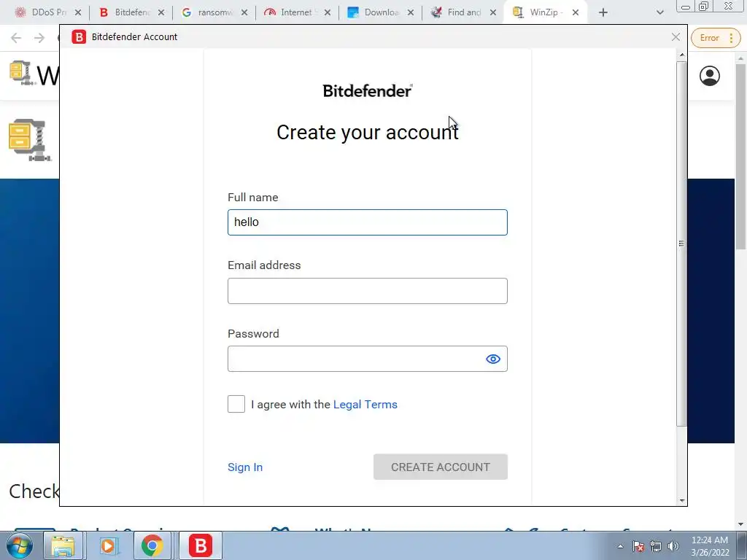This screenshot has height=560, width=747.
Task: Click the dialog vertical scrollbar thumb
Action: point(682,244)
